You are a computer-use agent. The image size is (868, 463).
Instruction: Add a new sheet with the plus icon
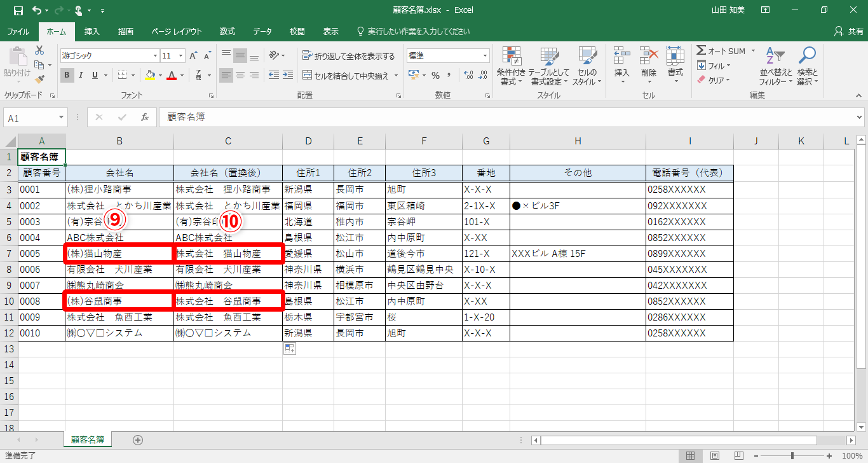point(138,439)
